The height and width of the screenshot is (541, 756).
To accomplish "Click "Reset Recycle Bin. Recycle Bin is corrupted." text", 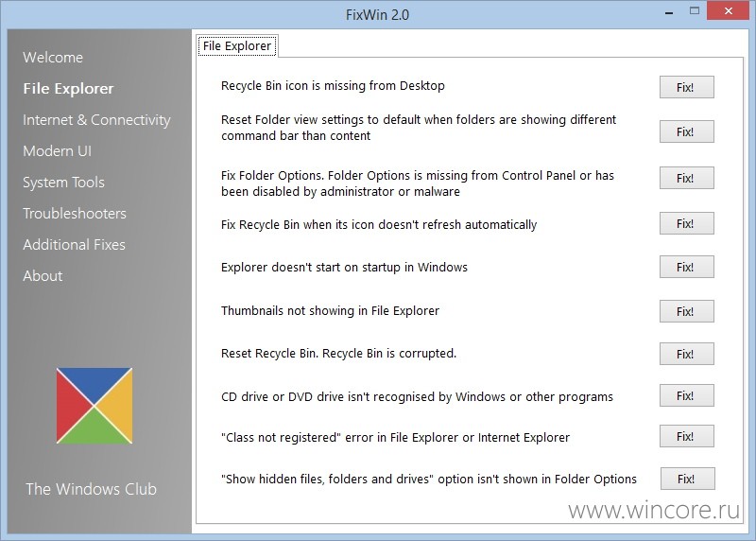I will 338,354.
